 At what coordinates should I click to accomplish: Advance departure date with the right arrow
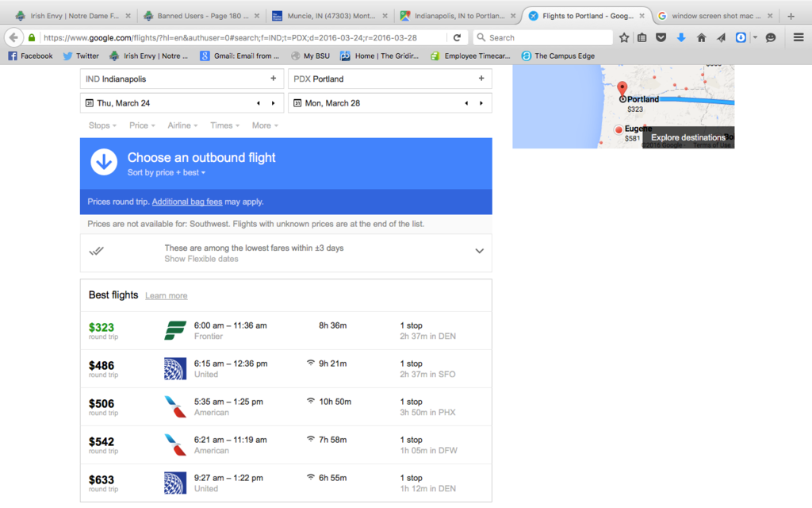tap(273, 103)
